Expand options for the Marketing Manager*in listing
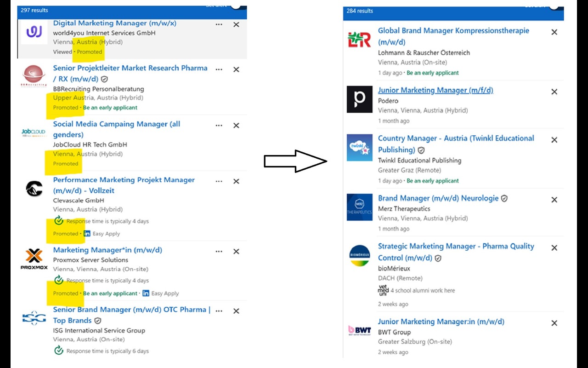 point(219,251)
